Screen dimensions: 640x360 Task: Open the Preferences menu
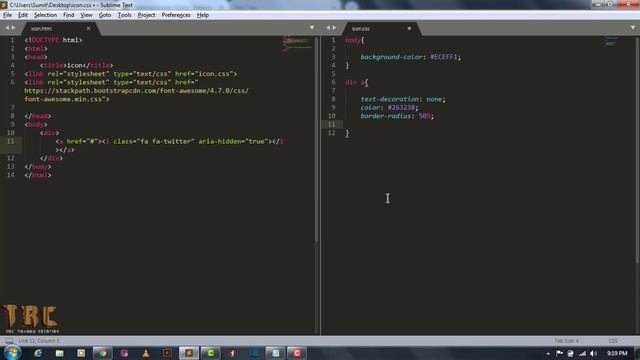pos(176,15)
